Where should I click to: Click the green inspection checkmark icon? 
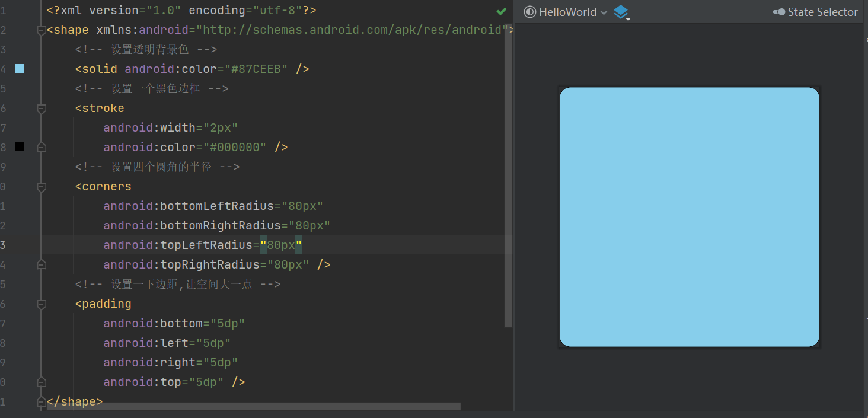pos(502,11)
